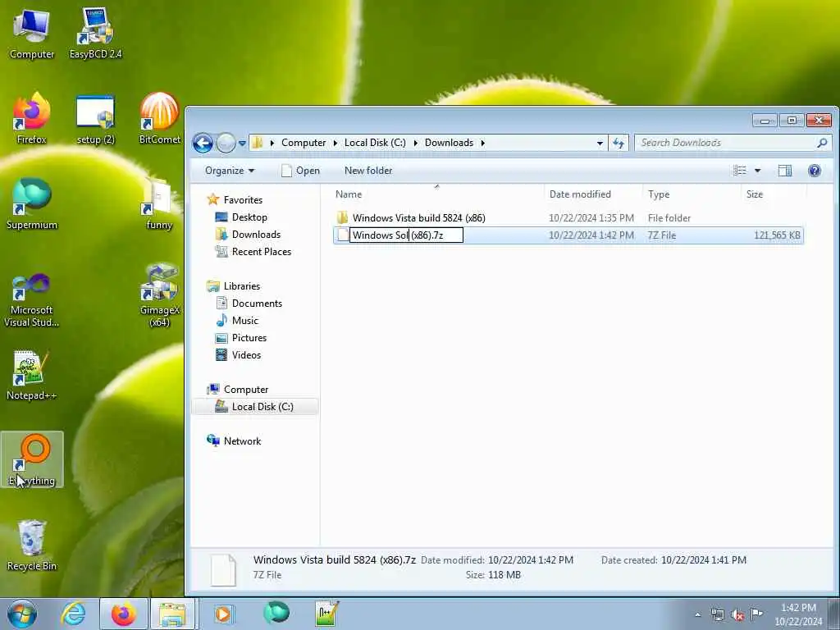
Task: Select the Firefox desktop shortcut
Action: 32,118
